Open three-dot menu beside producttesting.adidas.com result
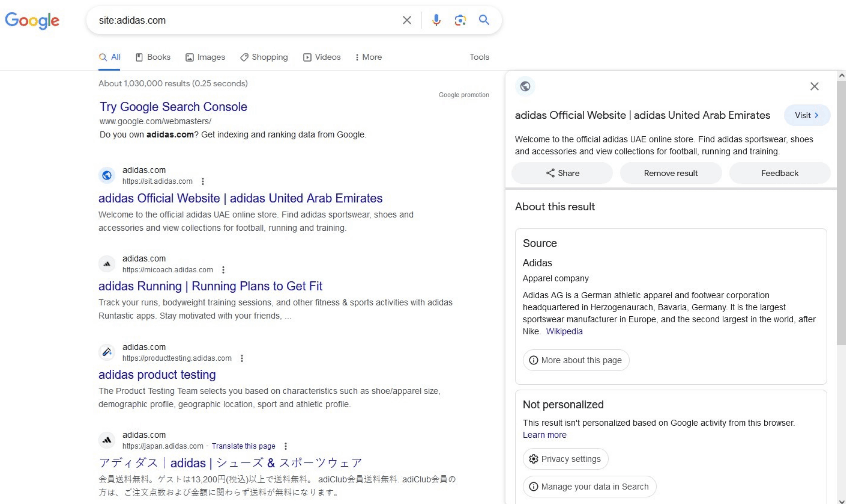The width and height of the screenshot is (846, 504). pyautogui.click(x=242, y=358)
